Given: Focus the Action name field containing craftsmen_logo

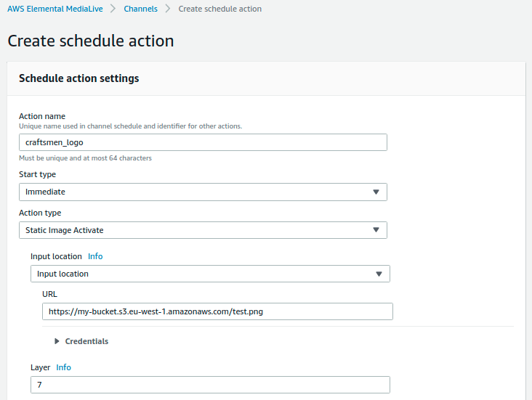Looking at the screenshot, I should 203,142.
